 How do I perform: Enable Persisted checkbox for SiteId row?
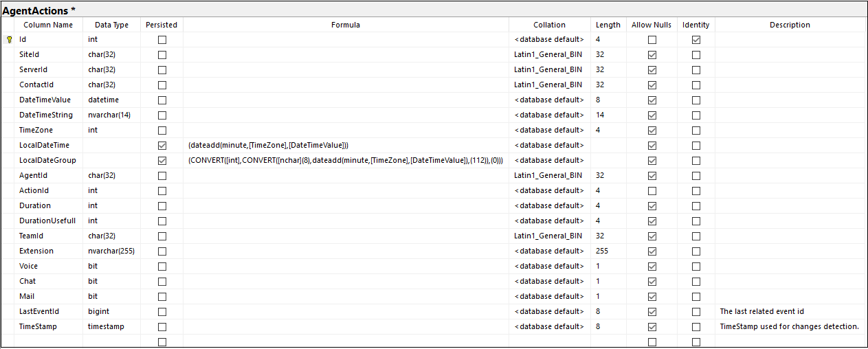pos(162,55)
